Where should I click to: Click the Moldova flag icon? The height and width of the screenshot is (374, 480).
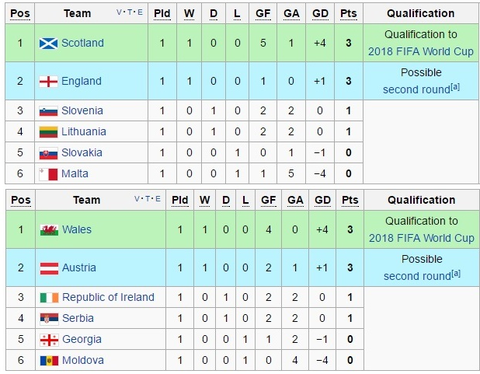point(49,361)
